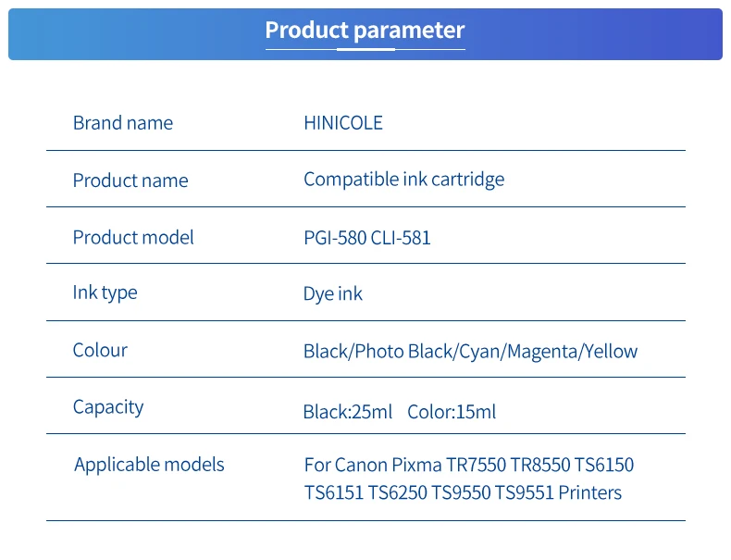This screenshot has width=731, height=560.
Task: Click the HINICOLE brand value
Action: (342, 123)
